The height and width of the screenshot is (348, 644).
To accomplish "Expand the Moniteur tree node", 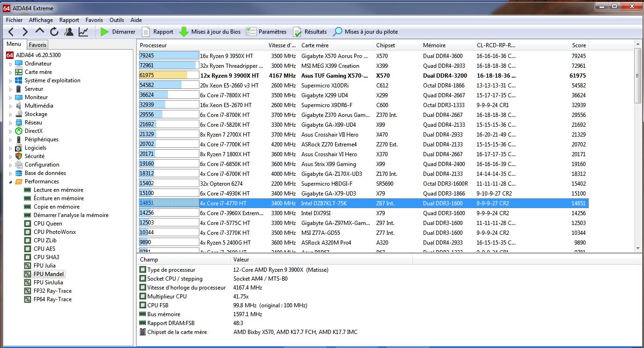I will point(10,97).
